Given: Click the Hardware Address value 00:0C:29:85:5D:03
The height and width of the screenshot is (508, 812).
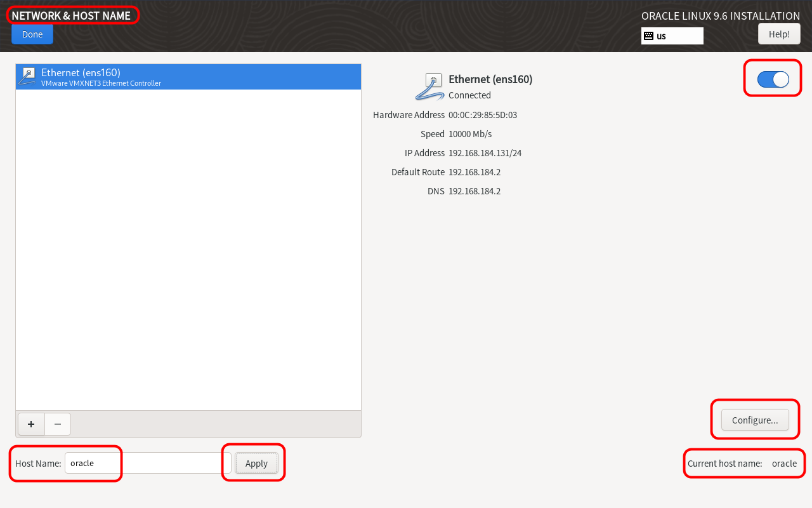Looking at the screenshot, I should tap(483, 115).
